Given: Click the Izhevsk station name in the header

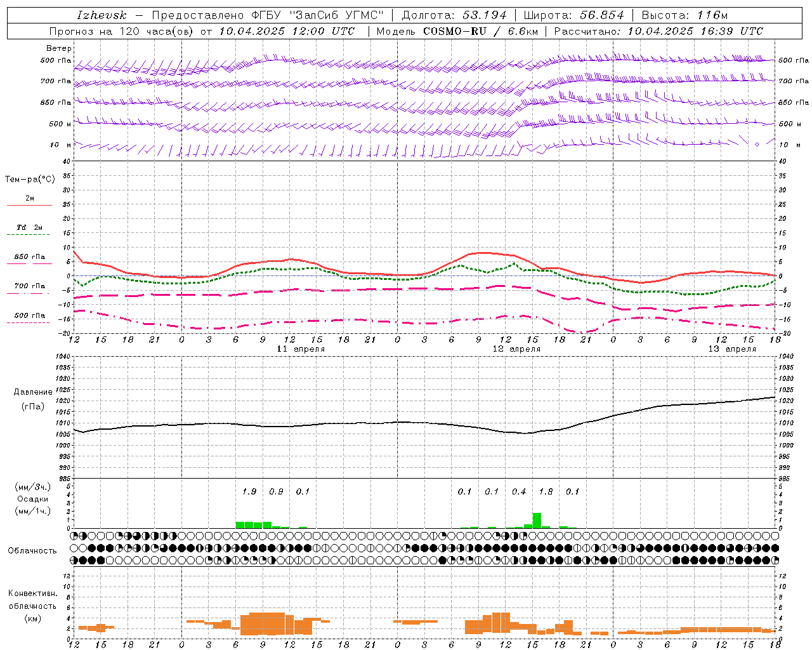Looking at the screenshot, I should 101,15.
